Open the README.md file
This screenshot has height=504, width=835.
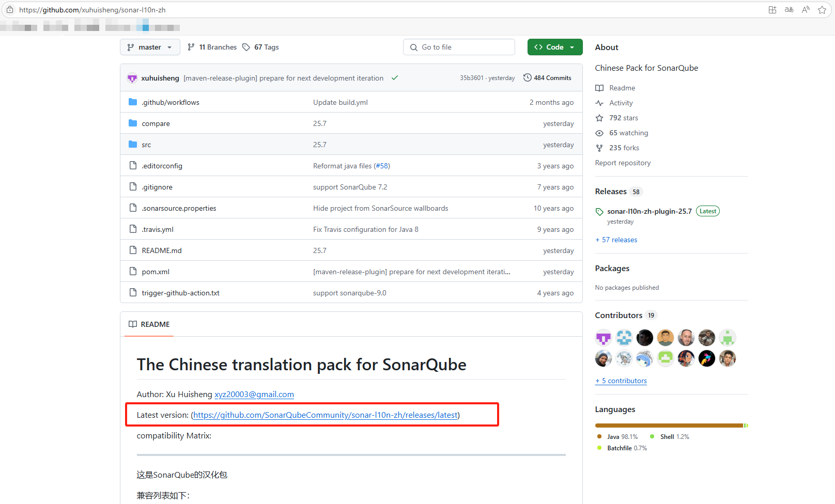pyautogui.click(x=162, y=250)
